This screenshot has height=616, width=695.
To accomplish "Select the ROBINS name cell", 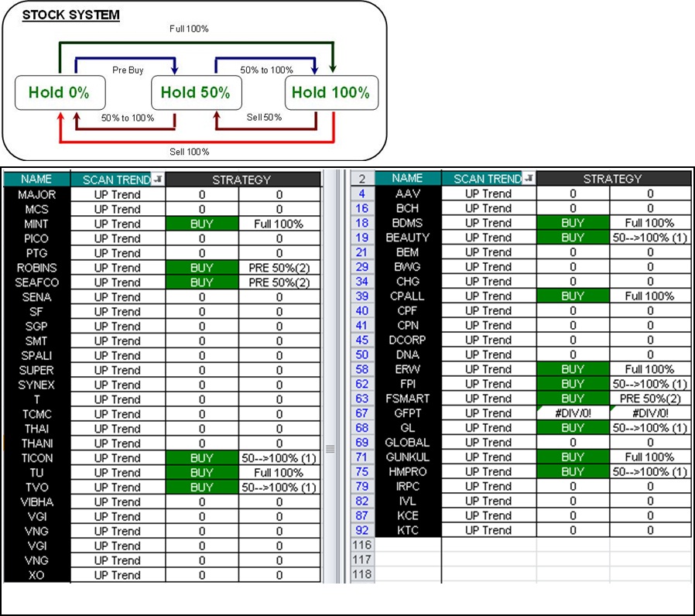I will [x=36, y=268].
